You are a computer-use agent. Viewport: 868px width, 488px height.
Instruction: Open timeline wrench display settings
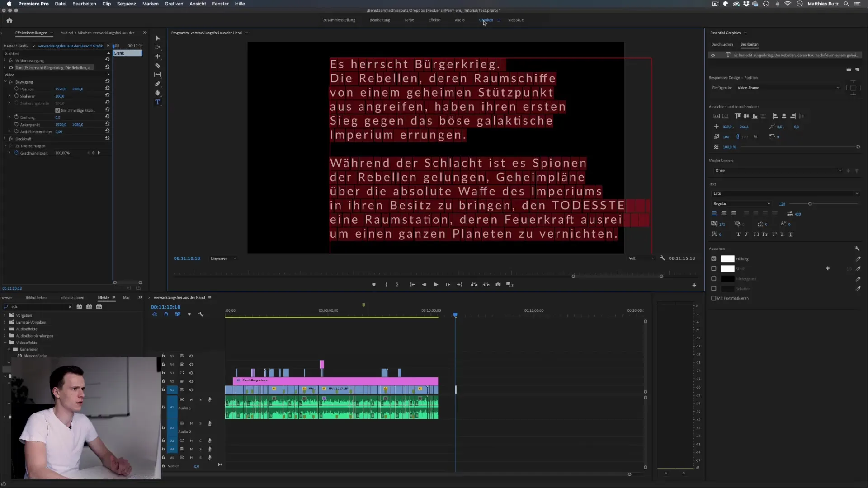click(x=201, y=314)
